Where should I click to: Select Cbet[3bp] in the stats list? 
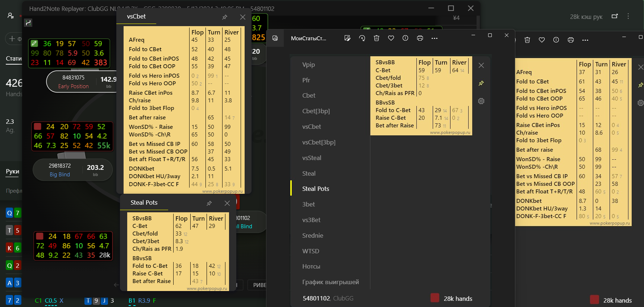[x=316, y=111]
